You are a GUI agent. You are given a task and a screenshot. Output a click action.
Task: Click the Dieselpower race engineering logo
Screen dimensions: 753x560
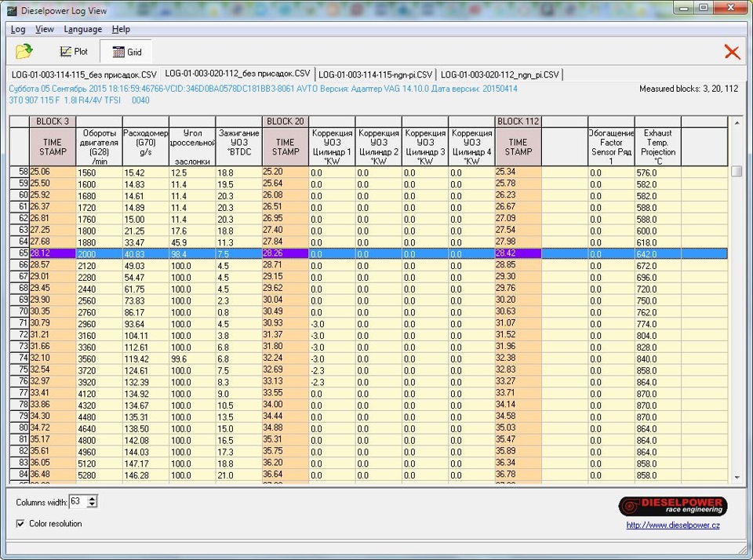(672, 506)
